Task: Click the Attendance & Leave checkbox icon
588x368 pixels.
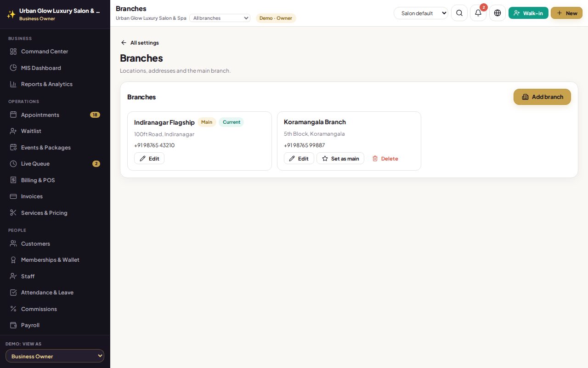Action: point(13,293)
